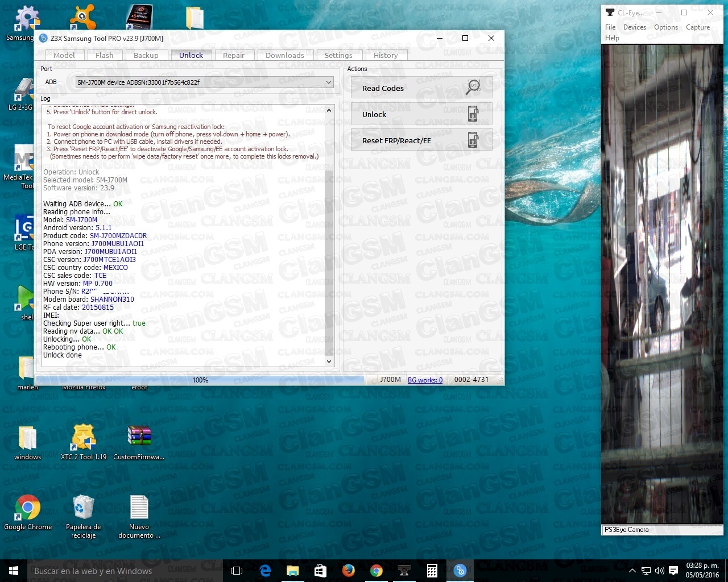This screenshot has height=582, width=728.
Task: Open Devices menu in CL-Eye window
Action: (x=635, y=27)
